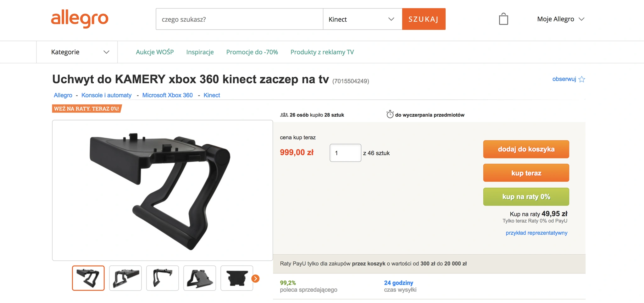
Task: Click the dodaj do koszyka button
Action: coord(526,149)
